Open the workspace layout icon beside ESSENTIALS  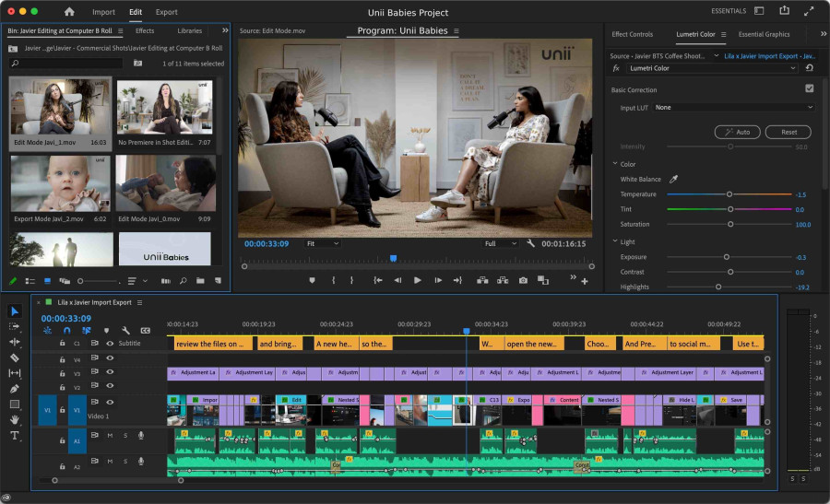coord(759,11)
